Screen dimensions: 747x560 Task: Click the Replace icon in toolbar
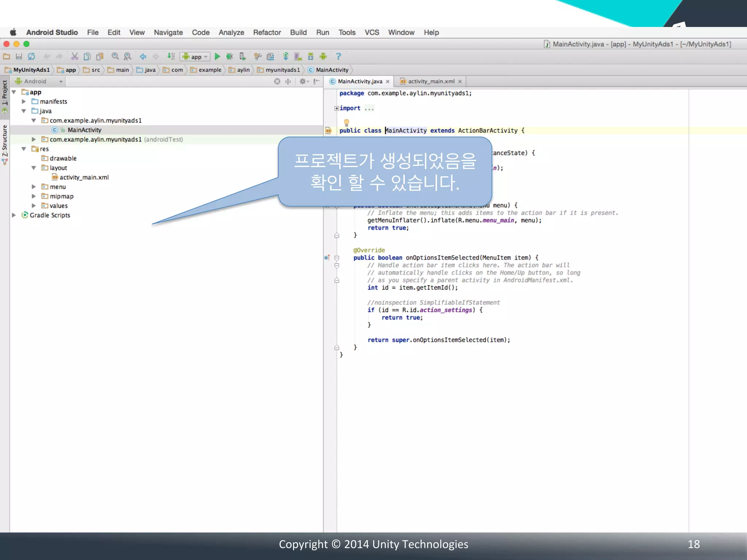pos(127,57)
